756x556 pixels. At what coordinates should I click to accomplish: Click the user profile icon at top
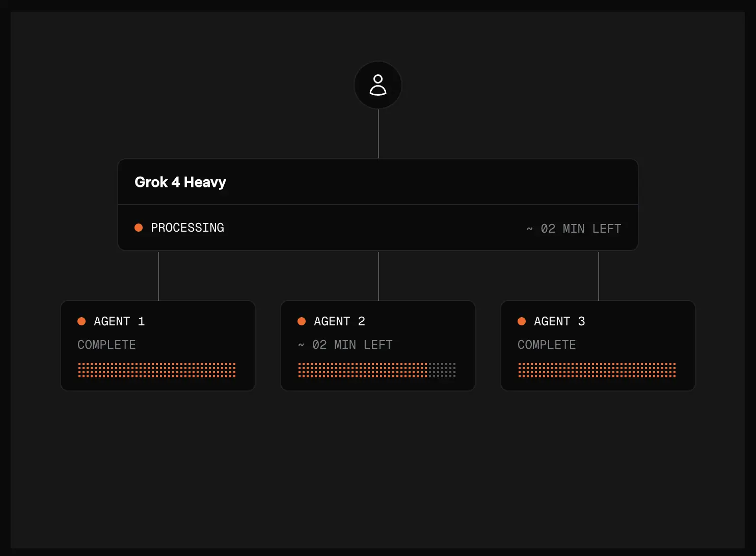[x=378, y=85]
